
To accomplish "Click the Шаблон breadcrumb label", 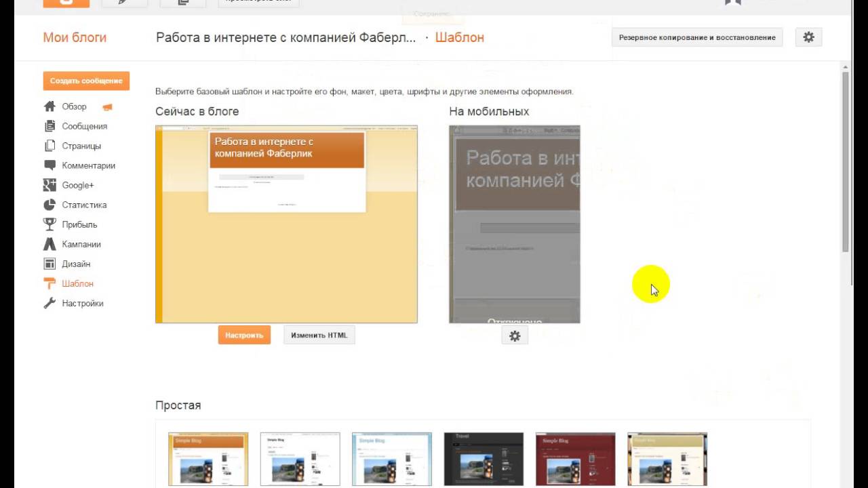I will click(x=460, y=37).
